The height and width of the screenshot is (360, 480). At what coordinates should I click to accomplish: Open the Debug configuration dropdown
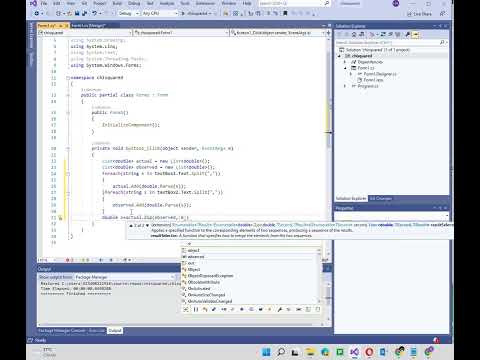(x=128, y=13)
